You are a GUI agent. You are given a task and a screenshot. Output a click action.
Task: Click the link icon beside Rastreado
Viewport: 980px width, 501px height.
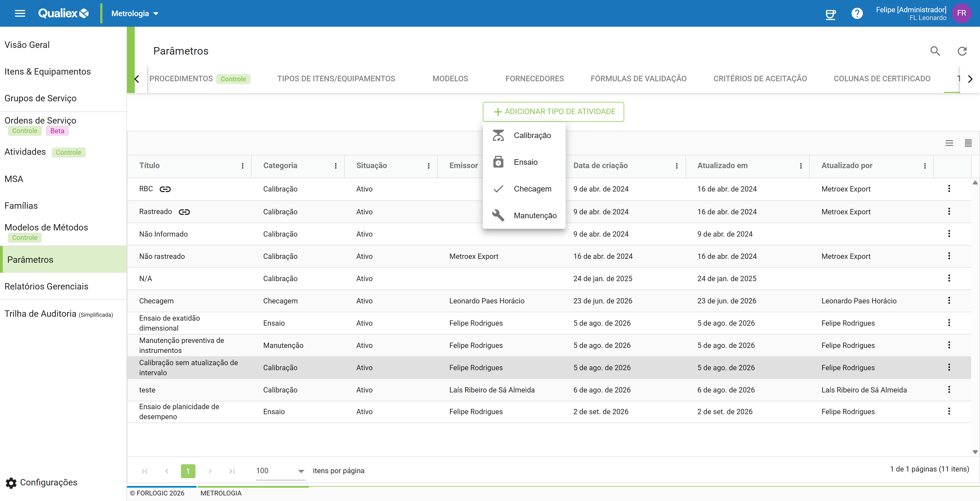click(x=184, y=212)
